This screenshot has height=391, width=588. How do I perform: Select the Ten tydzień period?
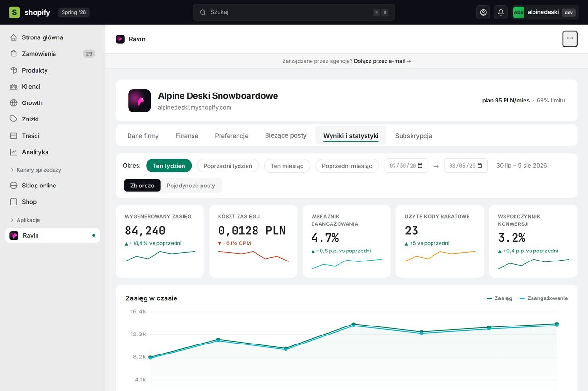[x=169, y=166]
